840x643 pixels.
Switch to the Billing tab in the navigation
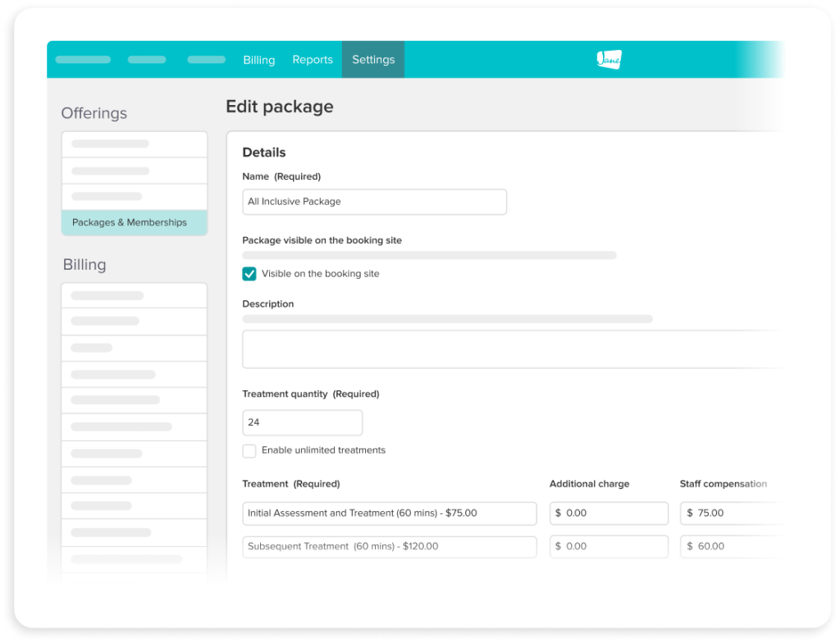[x=258, y=59]
